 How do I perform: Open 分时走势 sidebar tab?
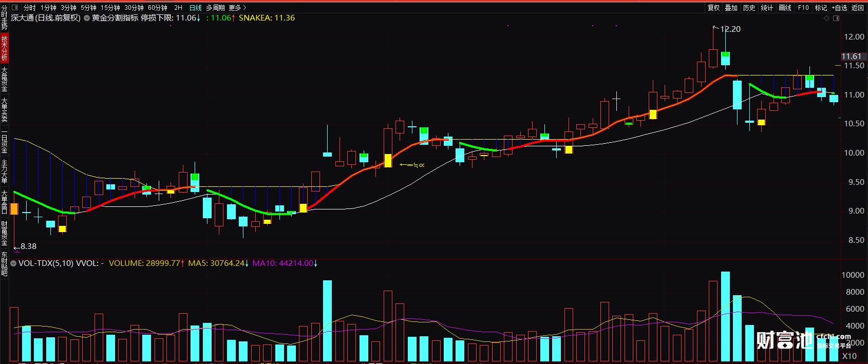(4, 17)
